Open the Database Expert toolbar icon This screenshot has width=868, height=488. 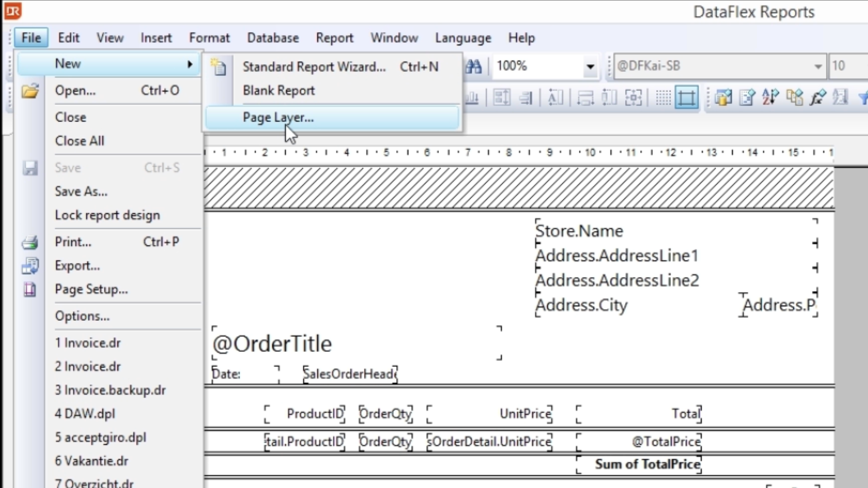pos(723,98)
